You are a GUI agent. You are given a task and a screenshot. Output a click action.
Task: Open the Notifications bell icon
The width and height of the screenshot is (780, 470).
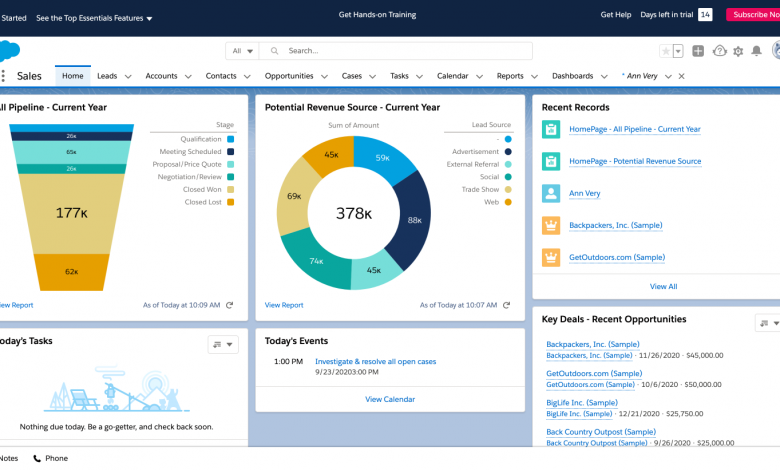[756, 51]
